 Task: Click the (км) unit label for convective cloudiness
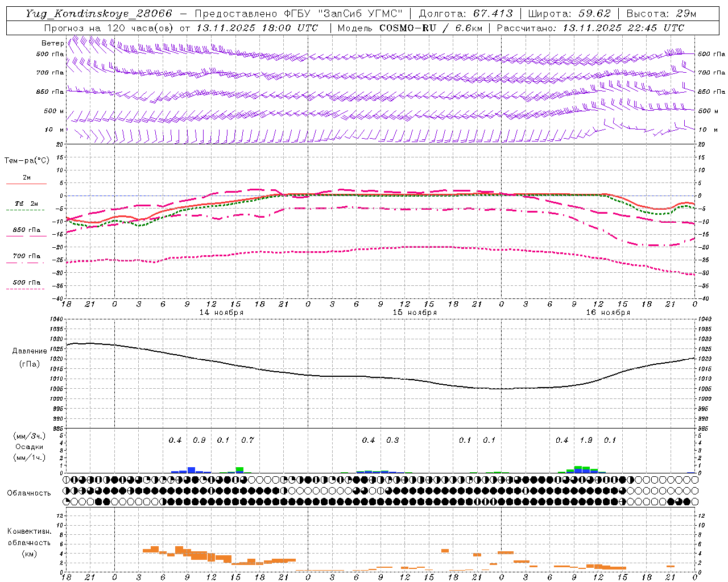point(29,554)
